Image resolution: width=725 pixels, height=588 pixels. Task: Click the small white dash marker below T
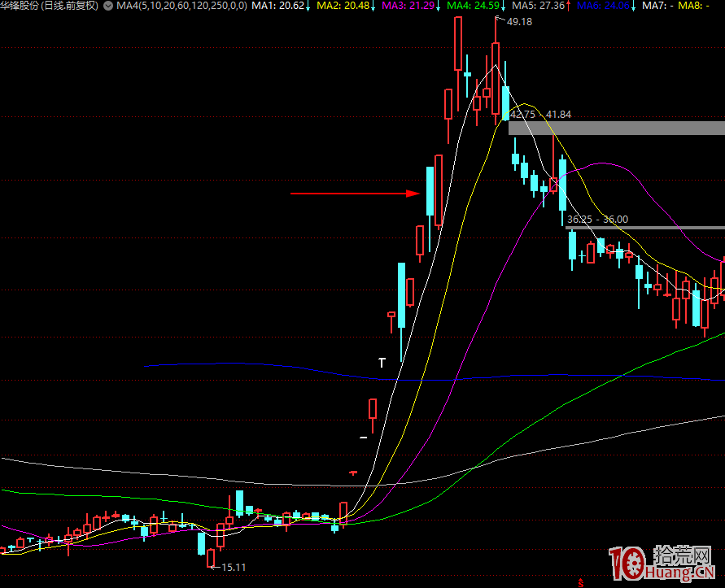pyautogui.click(x=363, y=438)
